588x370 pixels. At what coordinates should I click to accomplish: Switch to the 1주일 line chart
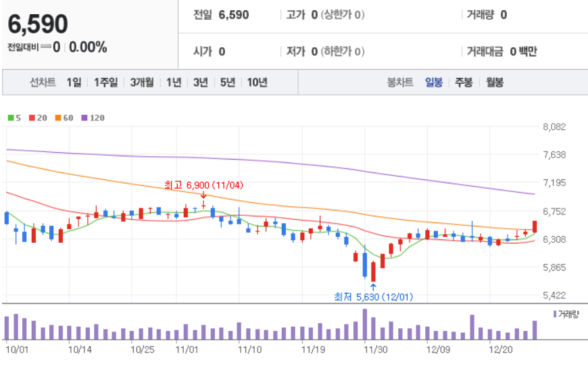click(105, 82)
